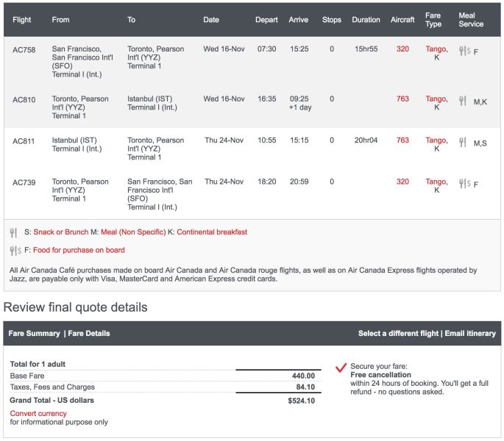Click the meal icon in AC739 row
The image size is (504, 441).
click(x=465, y=184)
